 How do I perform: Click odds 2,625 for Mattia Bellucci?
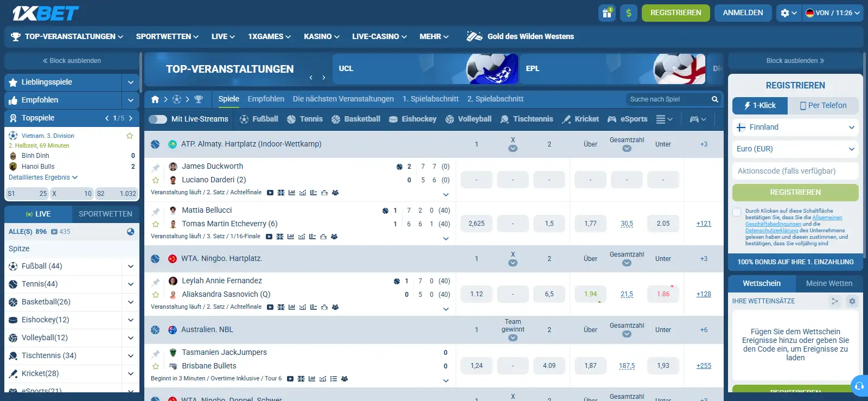coord(476,224)
